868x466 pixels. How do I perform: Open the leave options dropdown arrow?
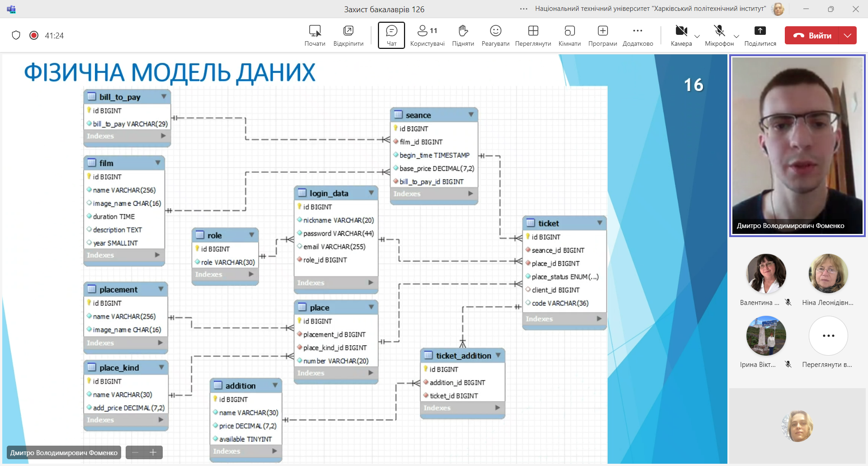click(848, 35)
